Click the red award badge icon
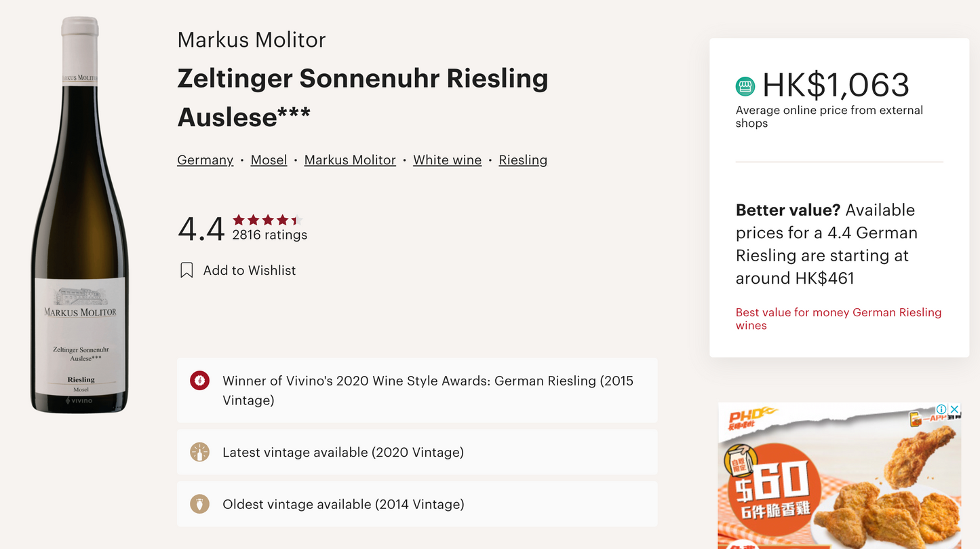The height and width of the screenshot is (549, 980). (199, 381)
